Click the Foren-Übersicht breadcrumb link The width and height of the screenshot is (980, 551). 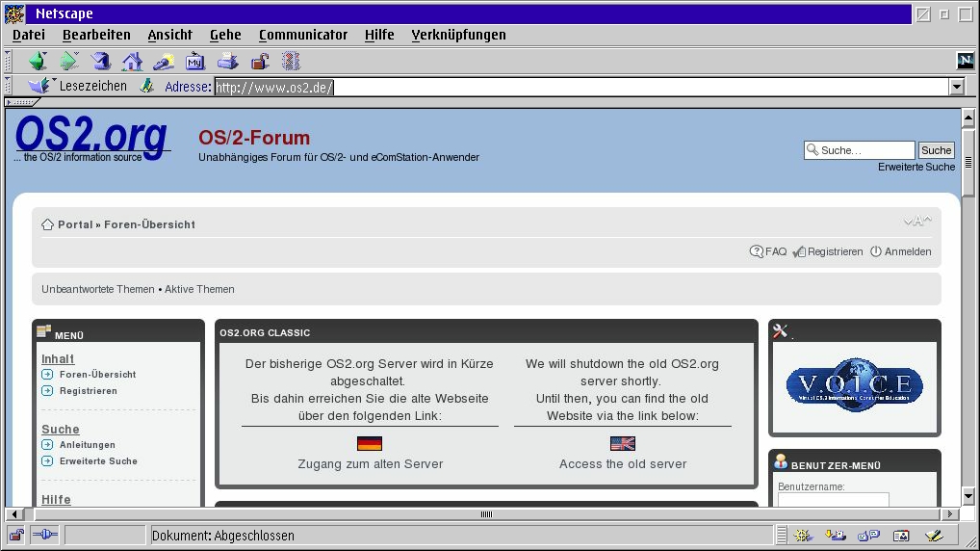tap(149, 224)
